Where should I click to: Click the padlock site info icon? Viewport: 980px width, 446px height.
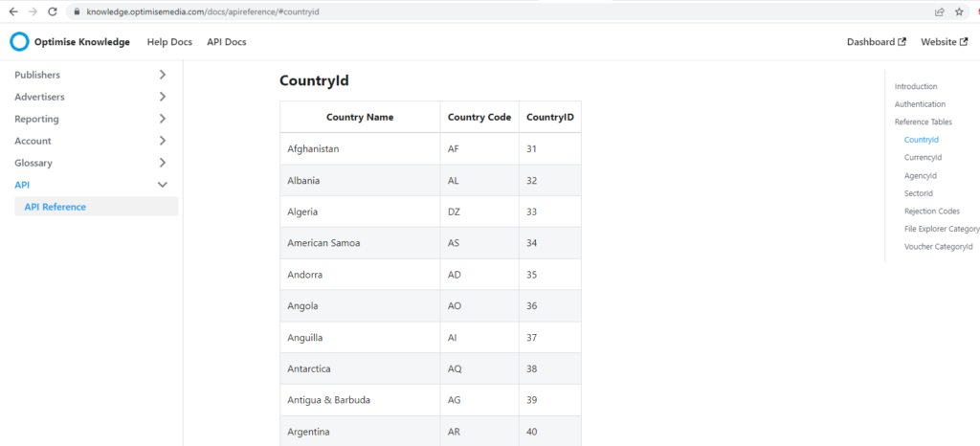77,11
